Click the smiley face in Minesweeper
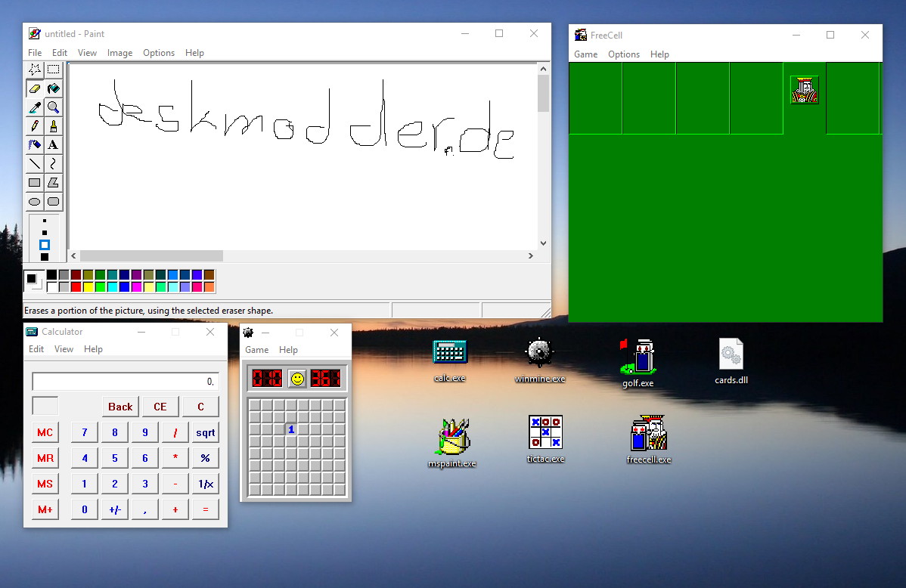 tap(297, 379)
